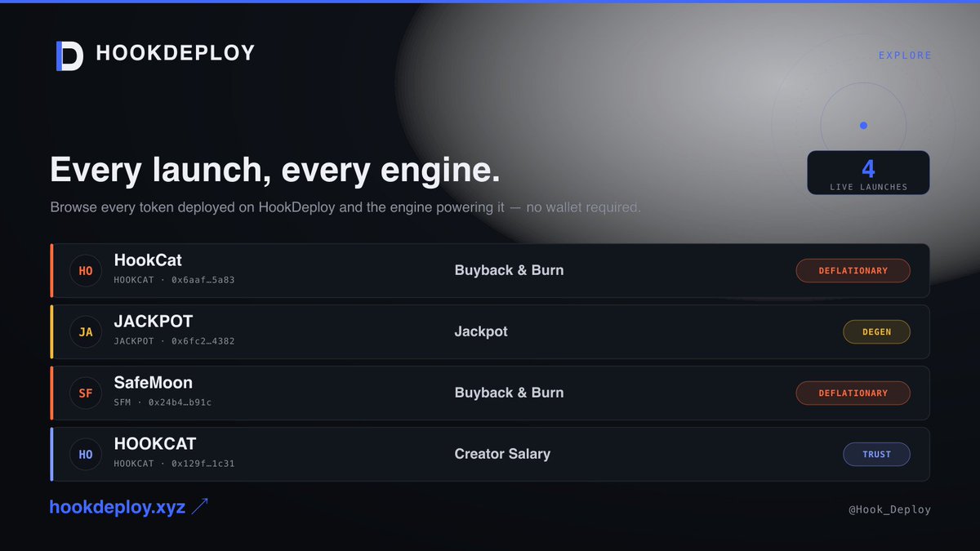Select SFM address 0x24b4…b91c text

(180, 402)
